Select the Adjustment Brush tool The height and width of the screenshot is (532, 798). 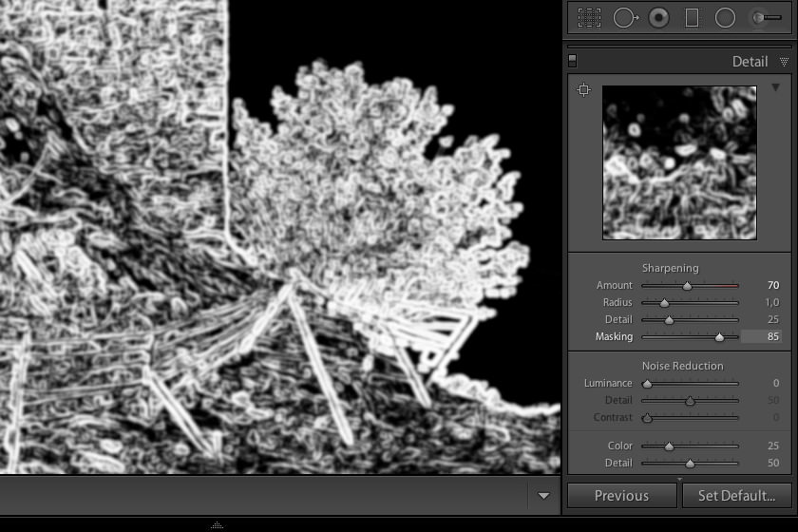767,18
